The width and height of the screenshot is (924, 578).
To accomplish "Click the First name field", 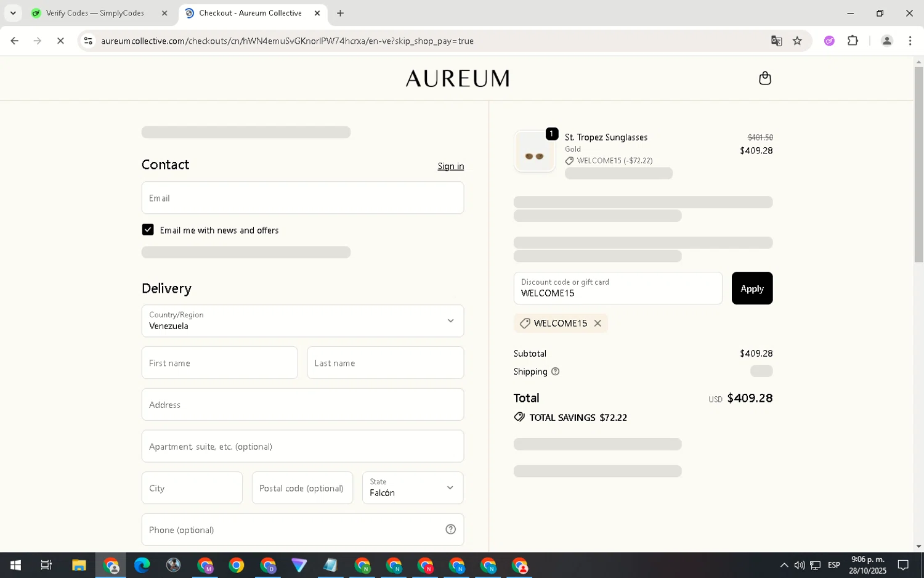I will [219, 363].
